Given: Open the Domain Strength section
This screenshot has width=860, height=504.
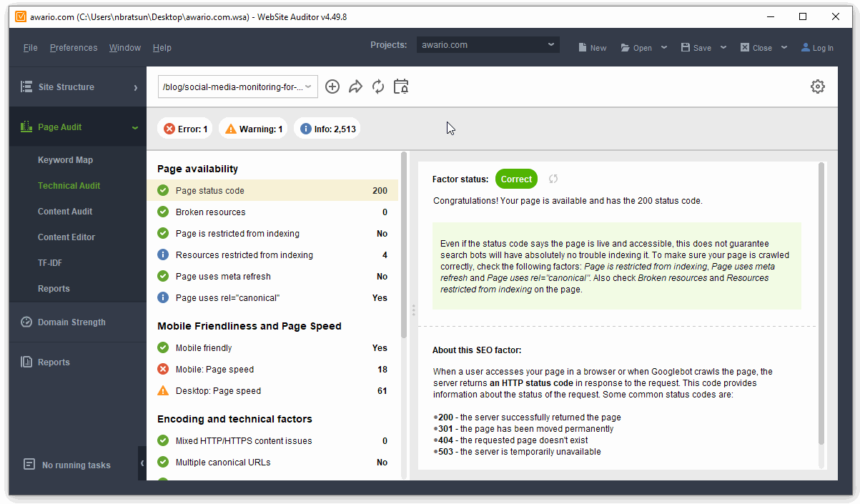Looking at the screenshot, I should pyautogui.click(x=78, y=322).
